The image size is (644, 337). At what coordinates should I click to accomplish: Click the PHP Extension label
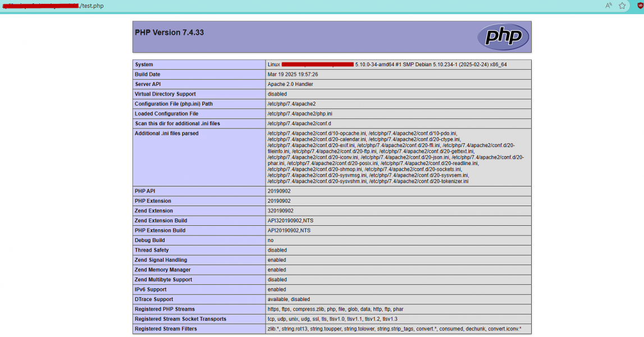tap(153, 201)
